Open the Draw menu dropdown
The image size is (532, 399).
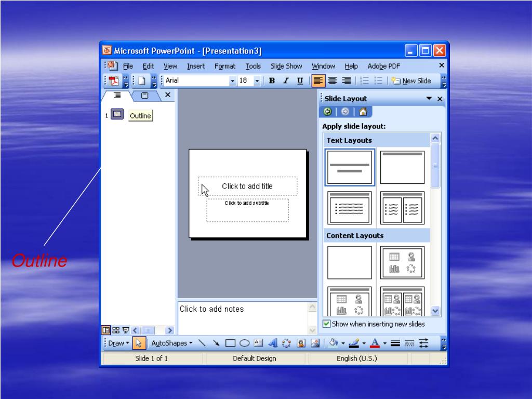(x=118, y=343)
